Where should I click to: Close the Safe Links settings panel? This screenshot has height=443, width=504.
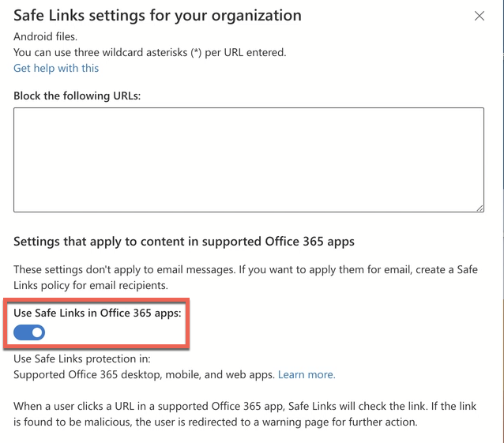[480, 16]
